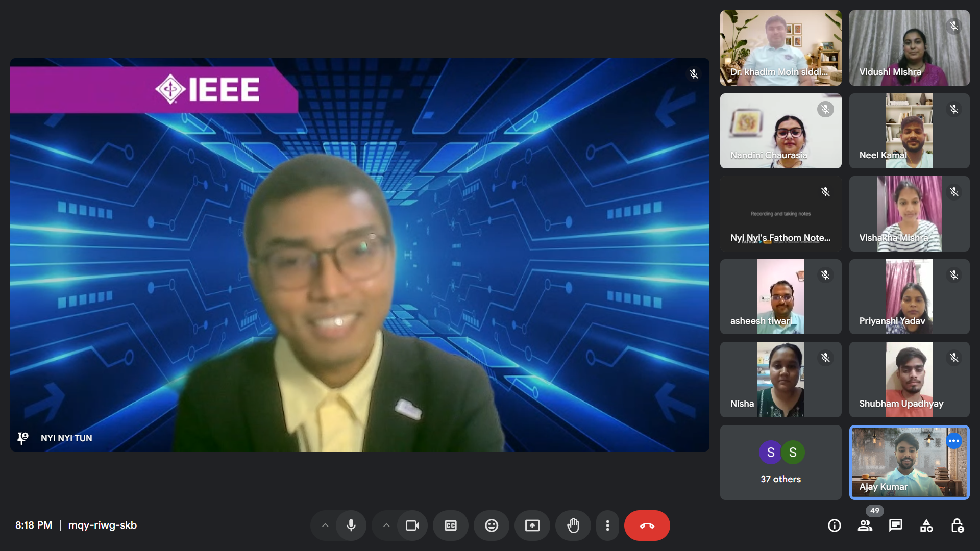Screen dimensions: 980x551
Task: Toggle closed captions
Action: 450,525
